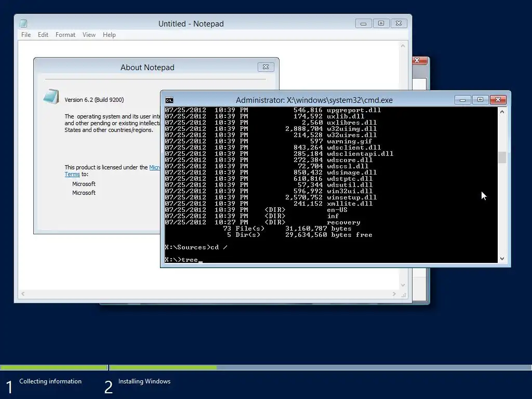
Task: Click the xmllite.dll row in cmd
Action: tap(269, 204)
